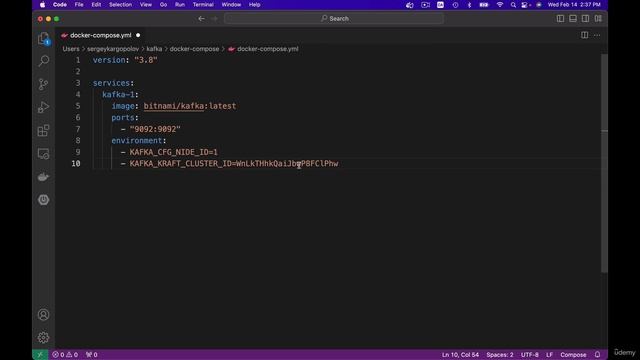Expand the sergeykargopolov breadcrumb segment
The height and width of the screenshot is (360, 640).
[x=113, y=49]
